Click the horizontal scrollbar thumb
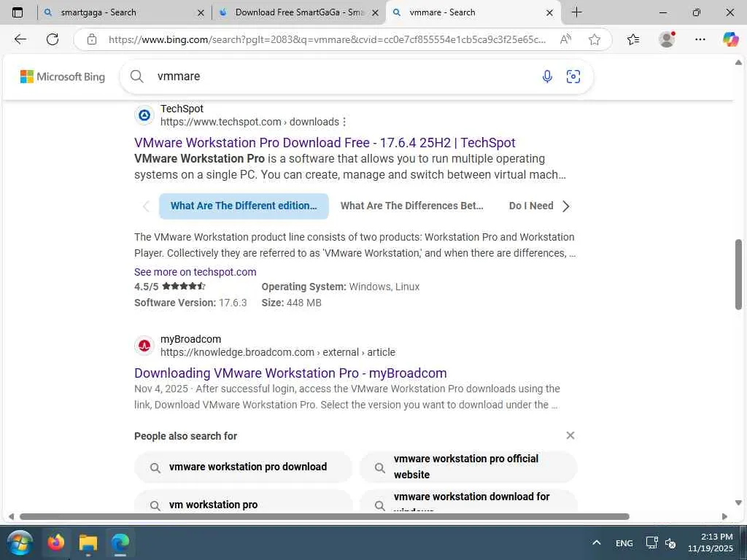This screenshot has height=560, width=747. click(325, 517)
